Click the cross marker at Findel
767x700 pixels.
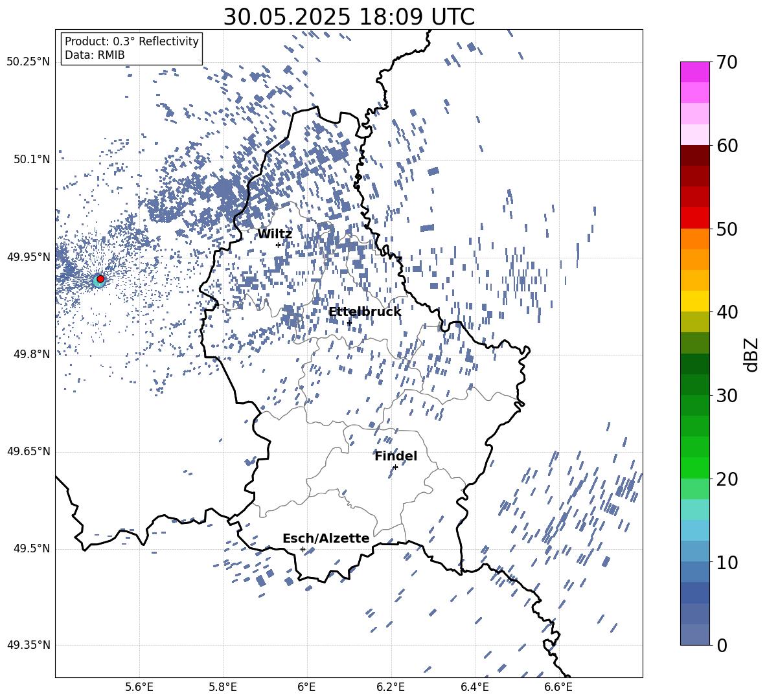(395, 468)
